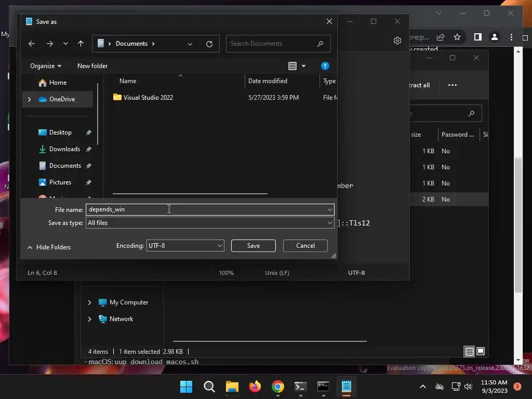Click the Save button
Viewport: 532px width, 399px height.
(x=254, y=246)
